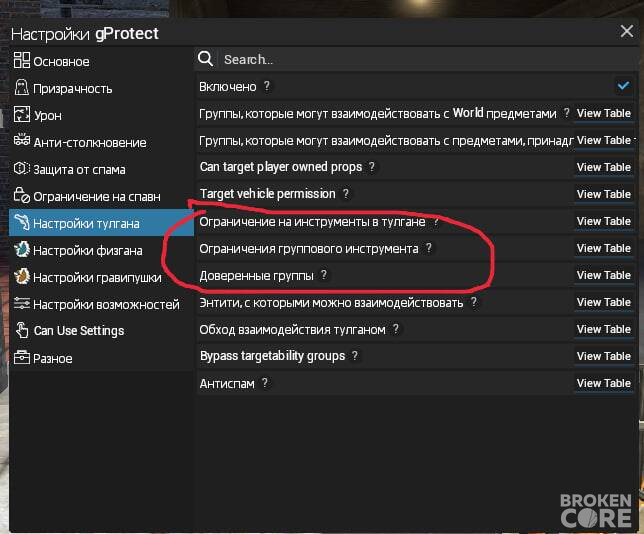Image resolution: width=644 pixels, height=534 pixels.
Task: Click the Can Use Settings hand icon
Action: tap(22, 330)
